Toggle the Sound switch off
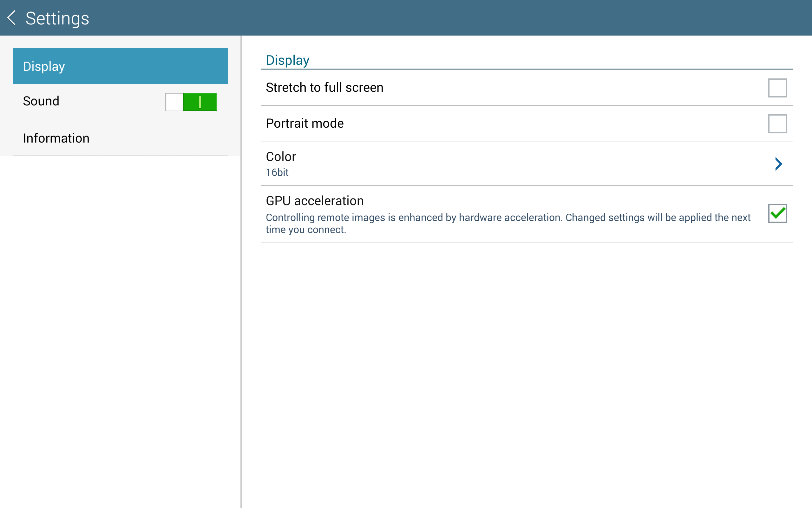 pos(191,102)
